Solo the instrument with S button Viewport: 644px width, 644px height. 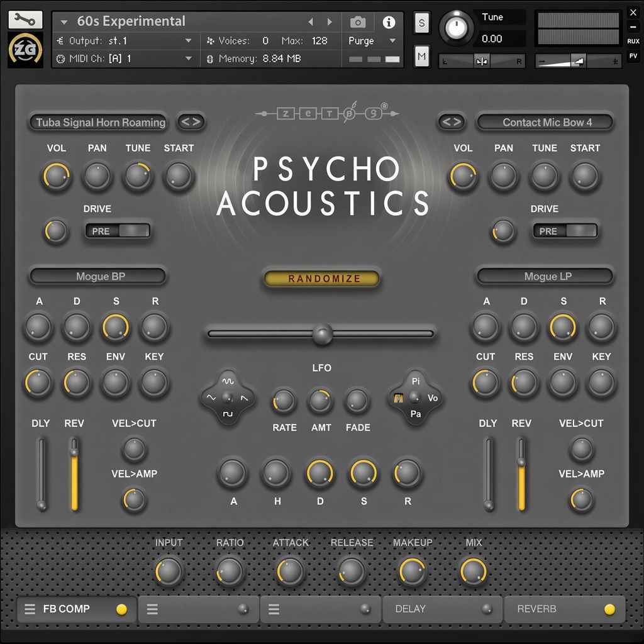pyautogui.click(x=422, y=23)
